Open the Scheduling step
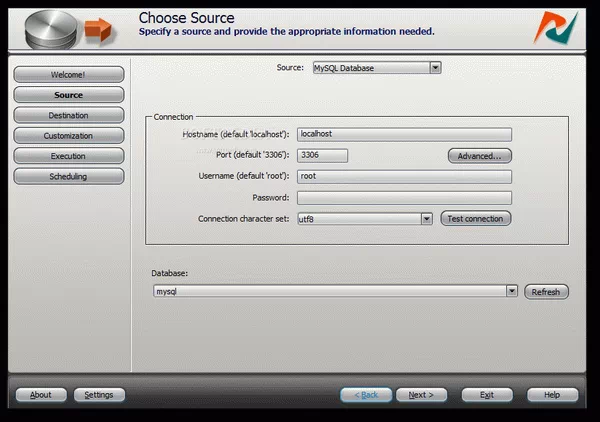Viewport: 600px width, 422px height. [x=69, y=176]
